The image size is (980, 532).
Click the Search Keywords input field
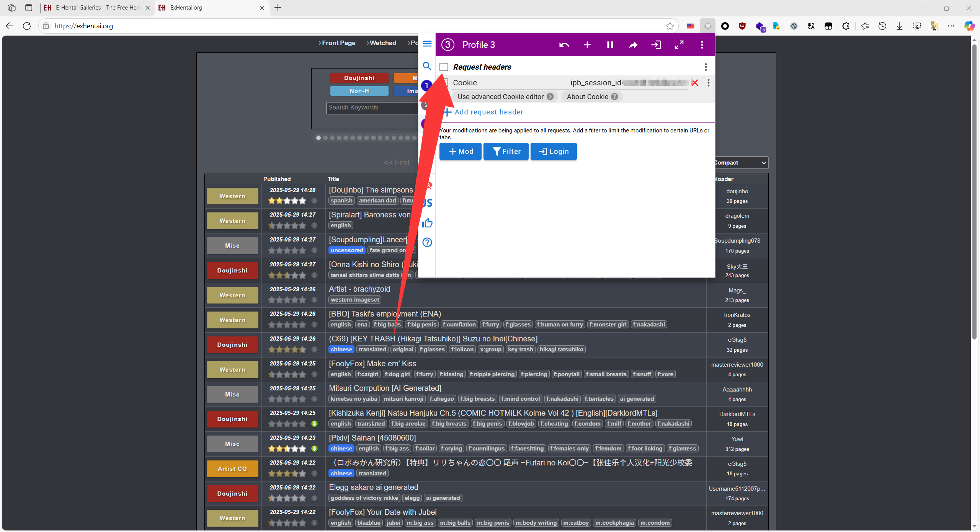click(x=371, y=108)
